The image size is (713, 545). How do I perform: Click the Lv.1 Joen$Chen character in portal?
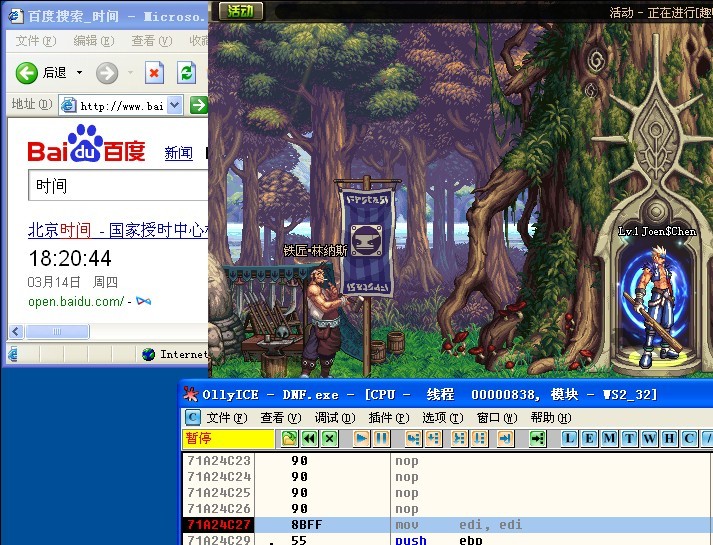(x=656, y=305)
